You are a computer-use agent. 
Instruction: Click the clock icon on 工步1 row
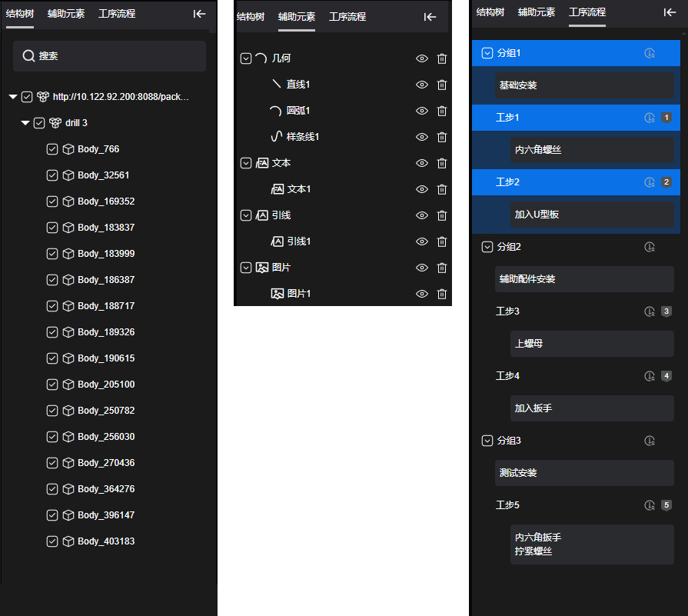650,118
